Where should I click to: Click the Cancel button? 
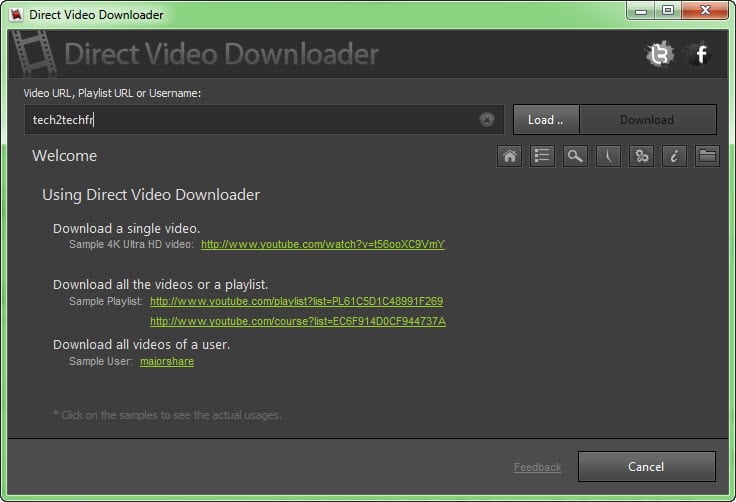pyautogui.click(x=647, y=466)
